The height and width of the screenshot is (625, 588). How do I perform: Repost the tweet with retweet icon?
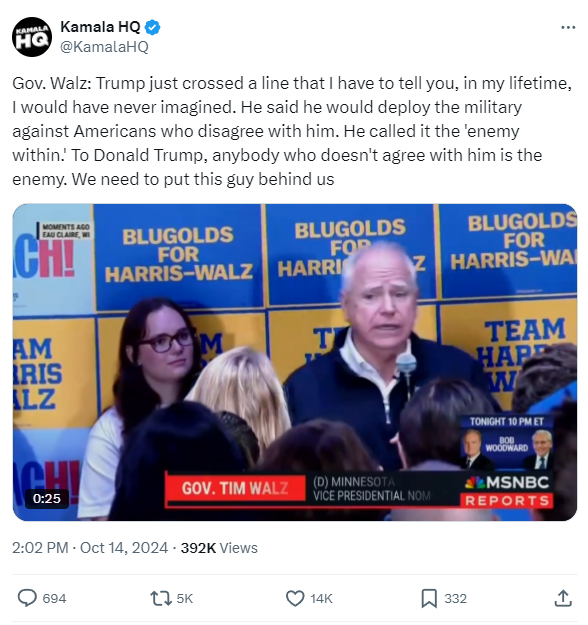[161, 598]
